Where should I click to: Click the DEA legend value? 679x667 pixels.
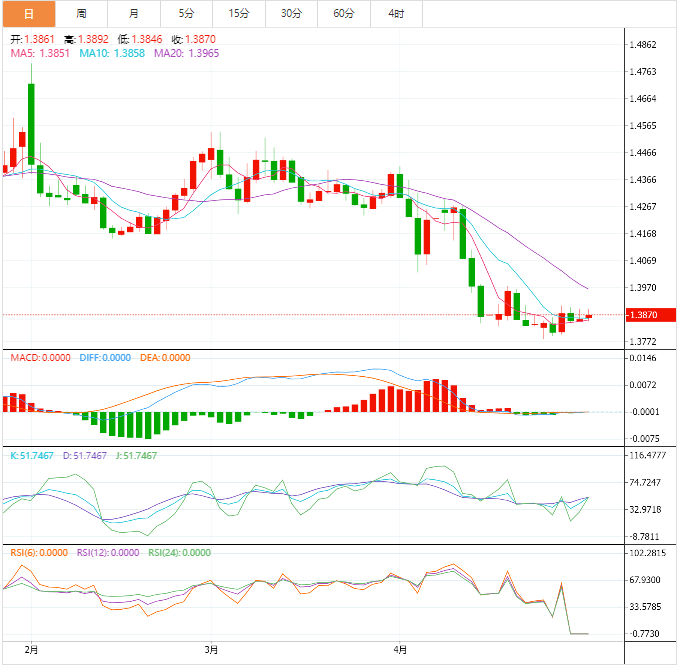tap(164, 358)
